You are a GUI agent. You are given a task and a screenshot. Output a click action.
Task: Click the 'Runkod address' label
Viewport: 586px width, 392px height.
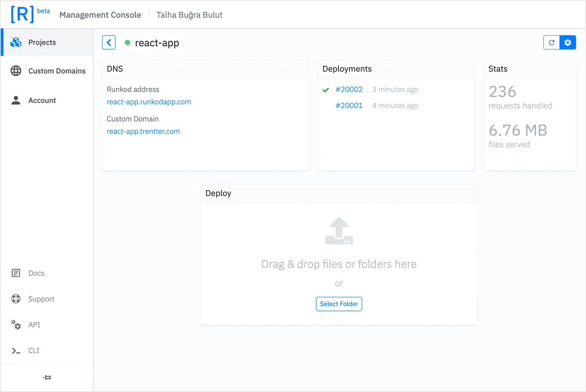133,89
